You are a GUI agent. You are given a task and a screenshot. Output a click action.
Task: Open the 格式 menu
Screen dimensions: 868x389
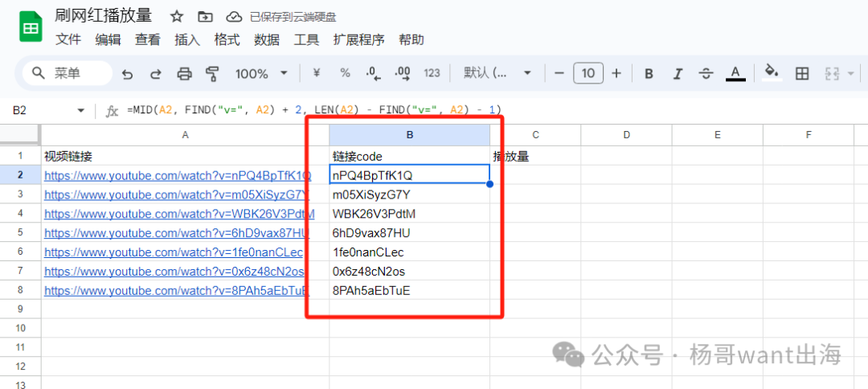point(227,40)
